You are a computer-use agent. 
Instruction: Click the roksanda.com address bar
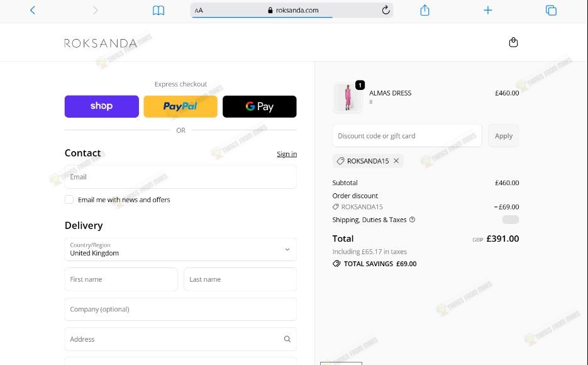pos(292,10)
